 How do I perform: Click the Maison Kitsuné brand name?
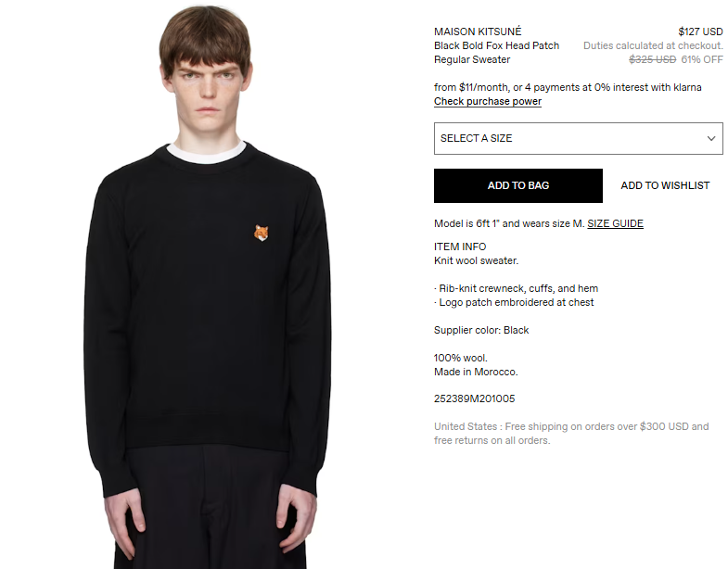(478, 32)
